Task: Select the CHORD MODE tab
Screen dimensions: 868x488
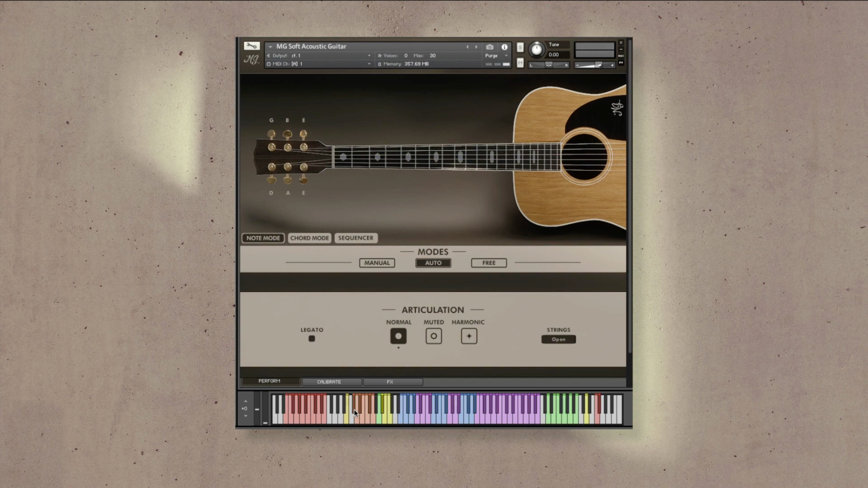Action: point(309,237)
